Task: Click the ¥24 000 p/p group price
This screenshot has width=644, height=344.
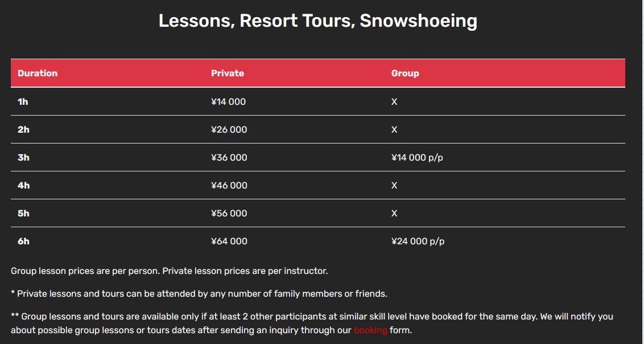Action: click(418, 241)
